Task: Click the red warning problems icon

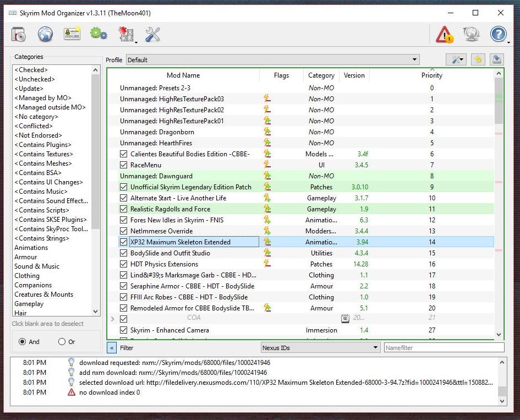Action: [x=445, y=35]
